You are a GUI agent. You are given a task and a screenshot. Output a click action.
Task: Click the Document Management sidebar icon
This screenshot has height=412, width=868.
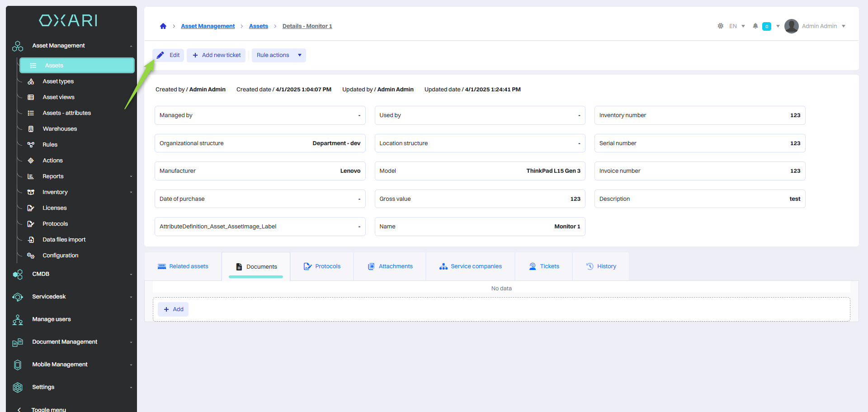click(18, 342)
